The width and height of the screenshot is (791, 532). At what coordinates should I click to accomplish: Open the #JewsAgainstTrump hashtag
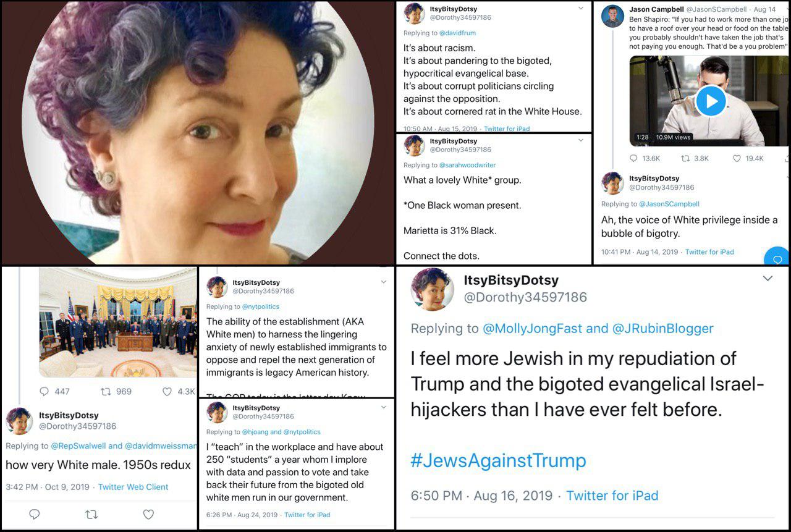(498, 460)
